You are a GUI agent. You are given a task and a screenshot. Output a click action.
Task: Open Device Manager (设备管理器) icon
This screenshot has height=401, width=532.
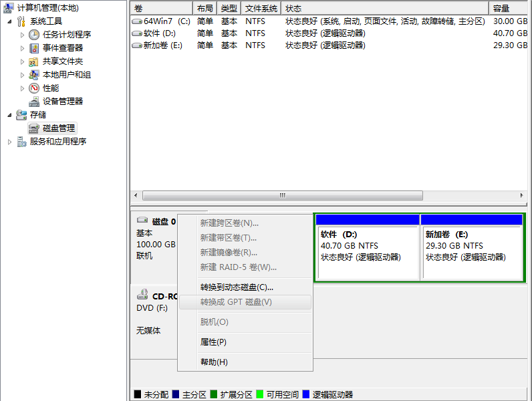pos(34,102)
